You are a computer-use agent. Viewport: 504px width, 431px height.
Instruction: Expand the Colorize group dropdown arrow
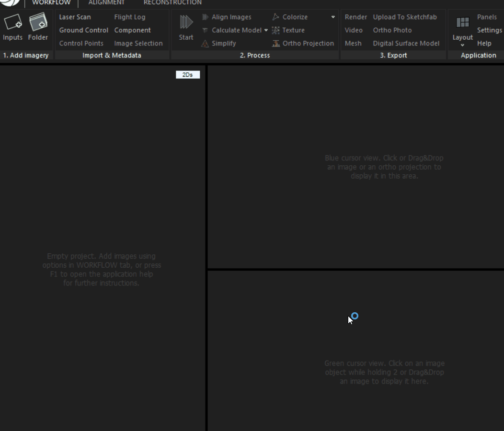pyautogui.click(x=333, y=17)
